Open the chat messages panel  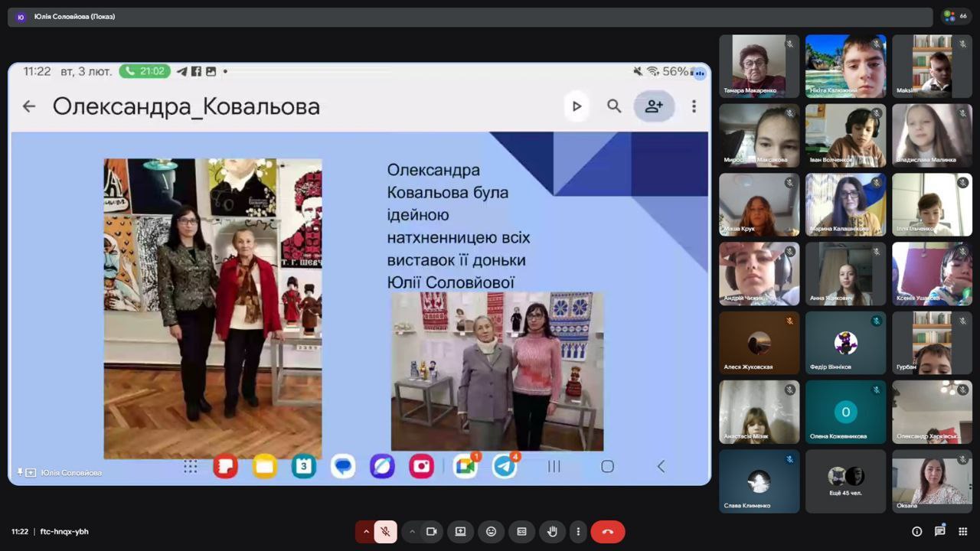coord(939,532)
